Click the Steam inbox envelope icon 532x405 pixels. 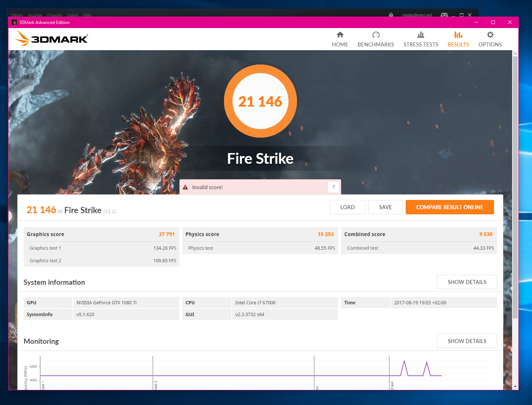(x=391, y=15)
